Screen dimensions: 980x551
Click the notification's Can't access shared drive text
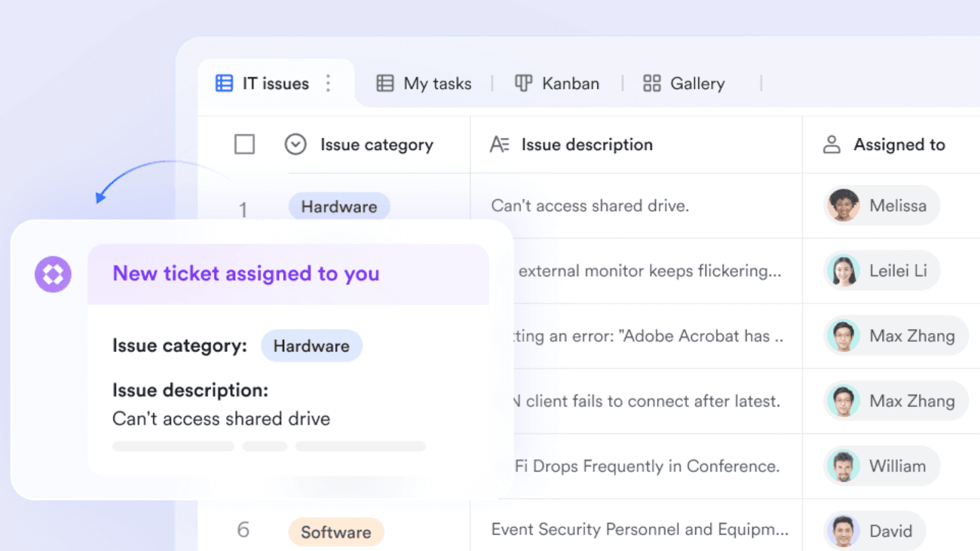(x=221, y=419)
